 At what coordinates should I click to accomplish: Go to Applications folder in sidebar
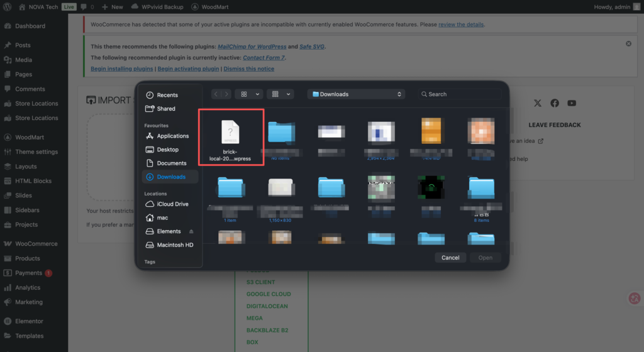pos(167,136)
